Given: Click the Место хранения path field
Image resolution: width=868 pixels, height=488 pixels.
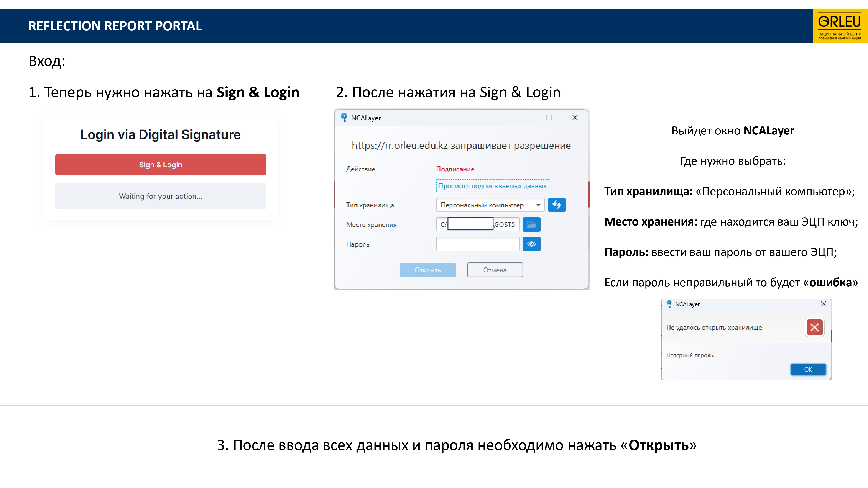Looking at the screenshot, I should coord(477,225).
